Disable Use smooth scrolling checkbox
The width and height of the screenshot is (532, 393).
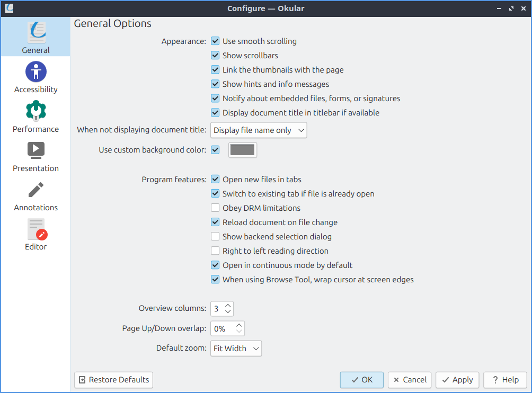pyautogui.click(x=215, y=41)
